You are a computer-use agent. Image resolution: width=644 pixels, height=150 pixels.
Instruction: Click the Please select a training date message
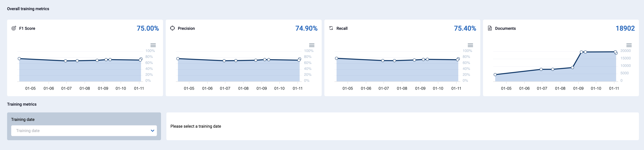click(196, 126)
